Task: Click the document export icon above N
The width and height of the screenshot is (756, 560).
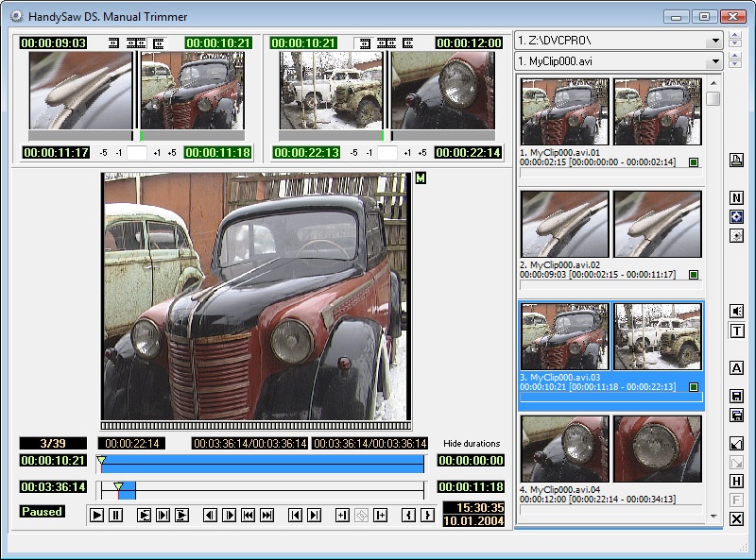Action: tap(736, 160)
